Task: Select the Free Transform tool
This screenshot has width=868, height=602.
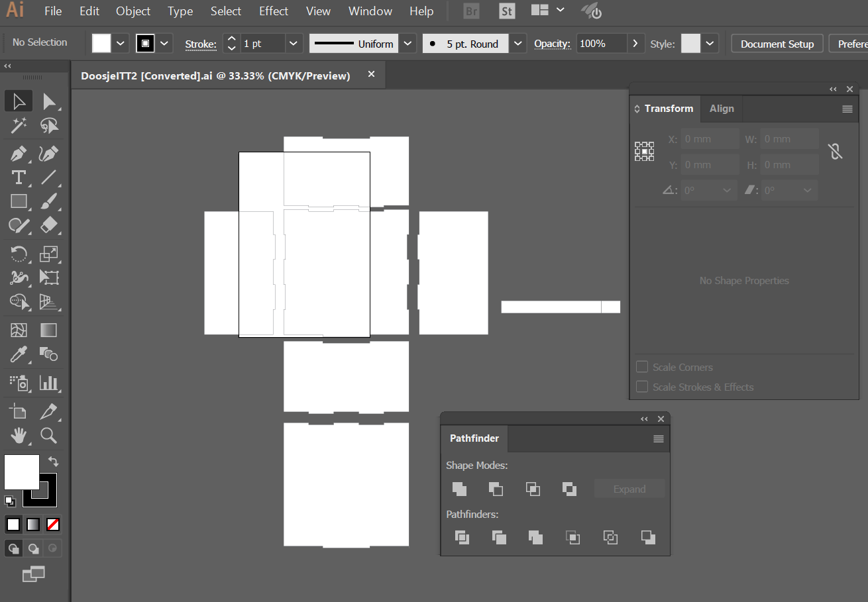Action: tap(49, 277)
